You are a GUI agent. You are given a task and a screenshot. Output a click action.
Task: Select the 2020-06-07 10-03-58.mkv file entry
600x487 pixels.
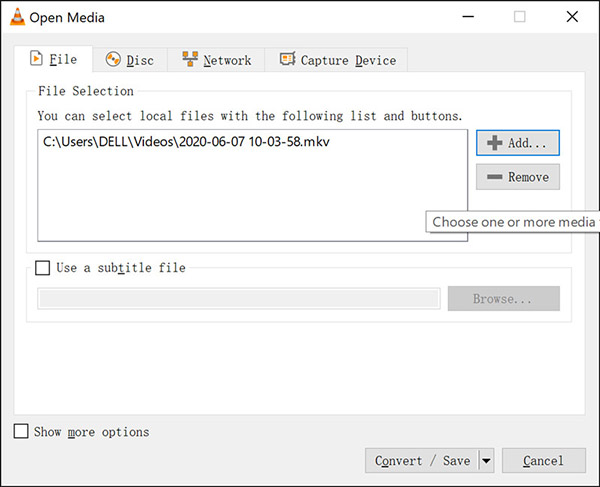coord(186,142)
